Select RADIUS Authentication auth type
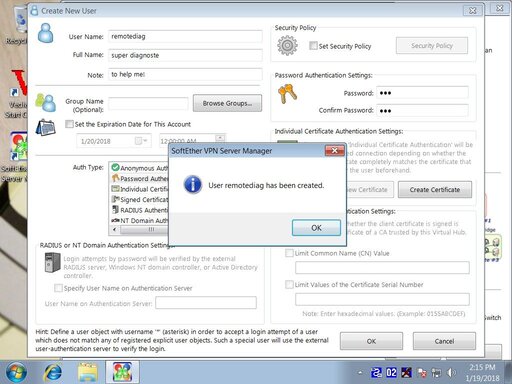This screenshot has height=384, width=512. tap(140, 210)
